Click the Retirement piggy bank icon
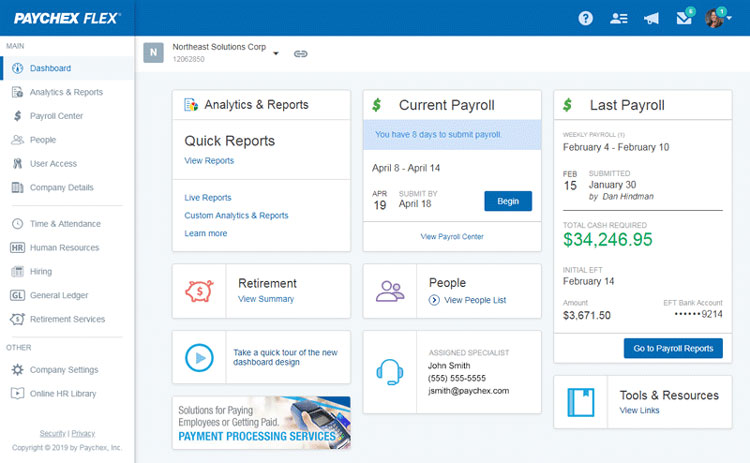750x463 pixels. tap(198, 290)
